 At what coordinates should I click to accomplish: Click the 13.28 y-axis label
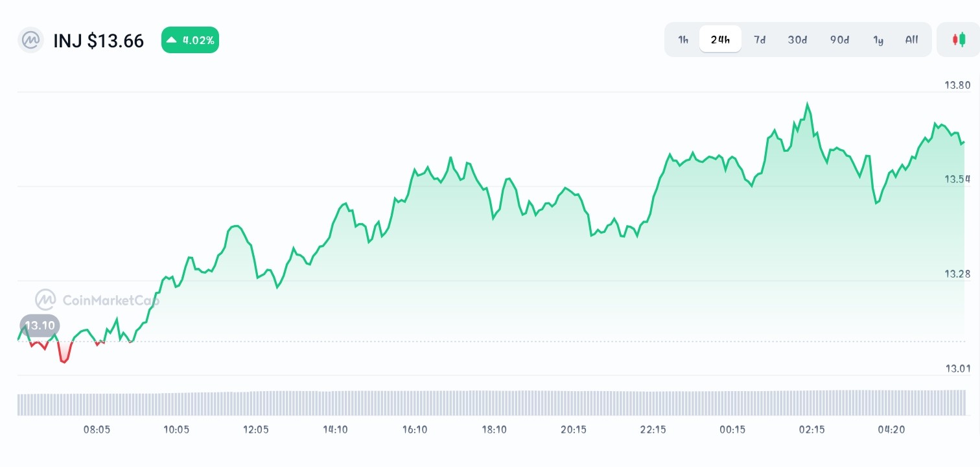pos(957,274)
